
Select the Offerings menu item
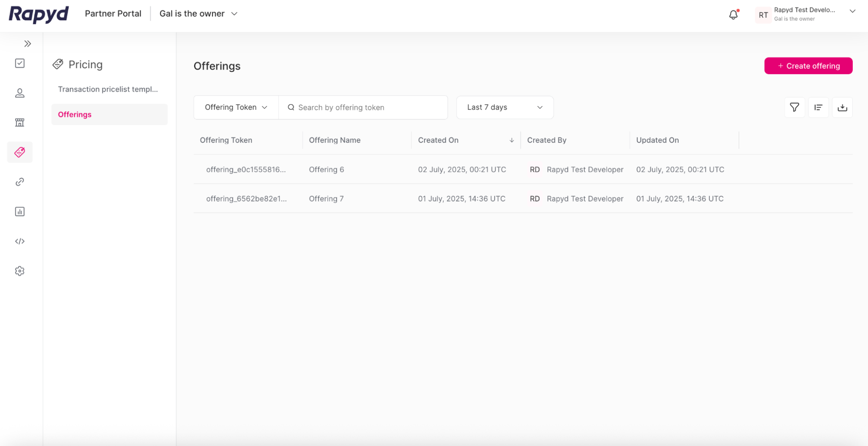point(74,114)
